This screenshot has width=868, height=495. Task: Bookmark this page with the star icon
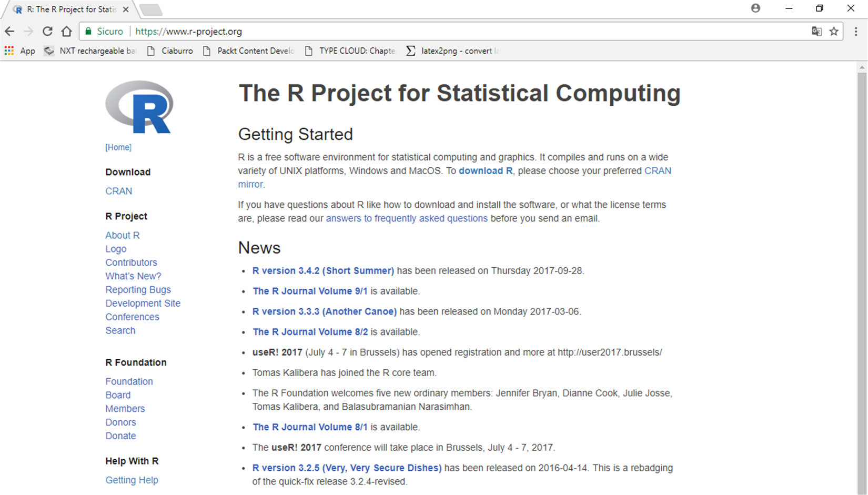(x=834, y=32)
